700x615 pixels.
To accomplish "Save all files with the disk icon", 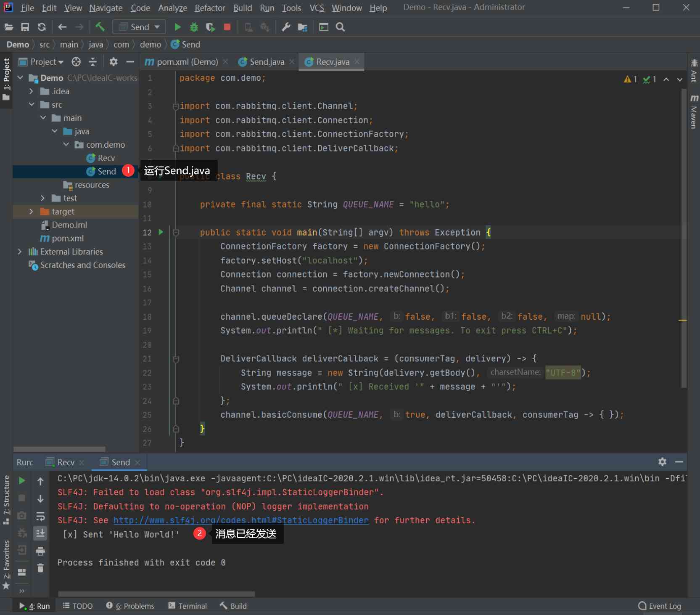I will [x=25, y=27].
